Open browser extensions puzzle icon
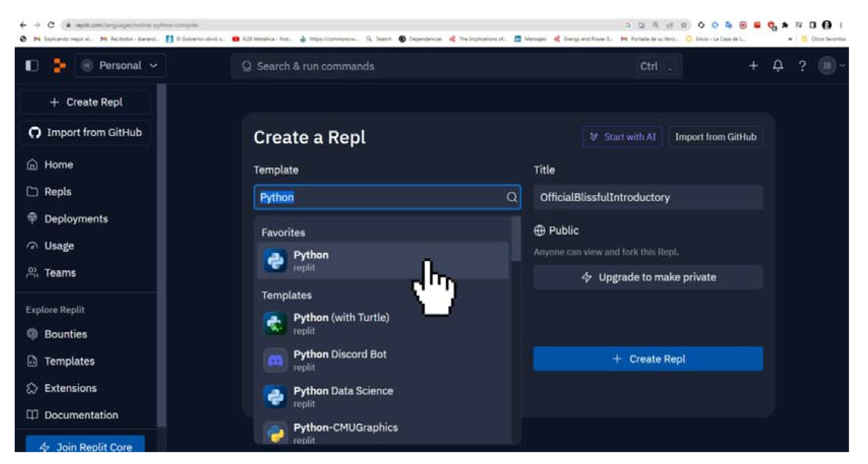Image resolution: width=868 pixels, height=464 pixels. (785, 25)
